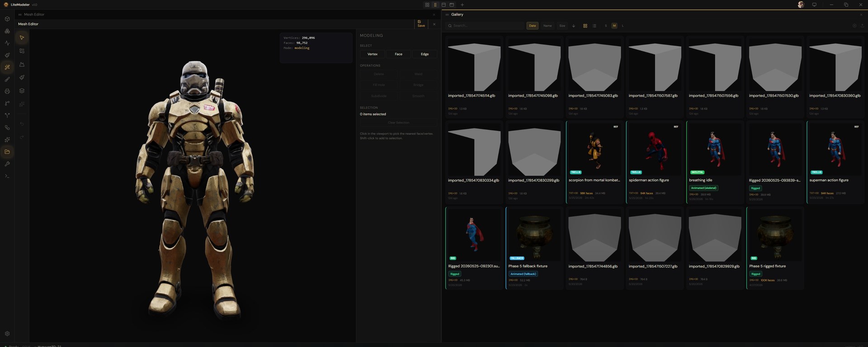
Task: Open the terminal prompt icon in app sidebar
Action: [7, 176]
